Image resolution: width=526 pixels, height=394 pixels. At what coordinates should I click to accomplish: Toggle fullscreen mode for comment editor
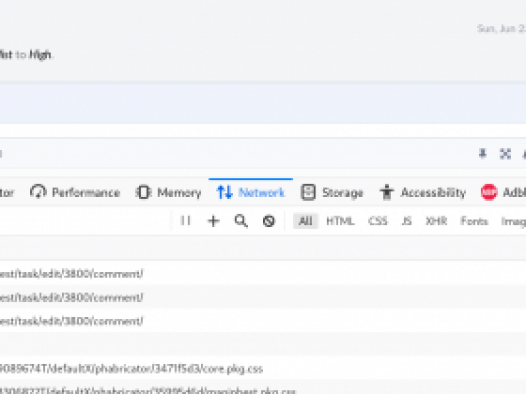pyautogui.click(x=505, y=154)
